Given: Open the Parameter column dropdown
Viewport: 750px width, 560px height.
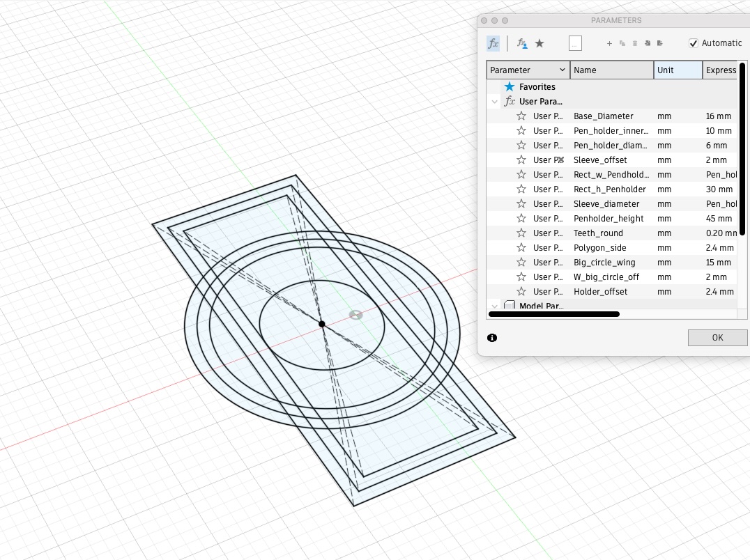Looking at the screenshot, I should (562, 70).
